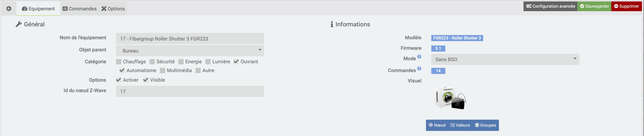Click the Commandes help question mark icon
Screen dimensions: 644x136
419,68
